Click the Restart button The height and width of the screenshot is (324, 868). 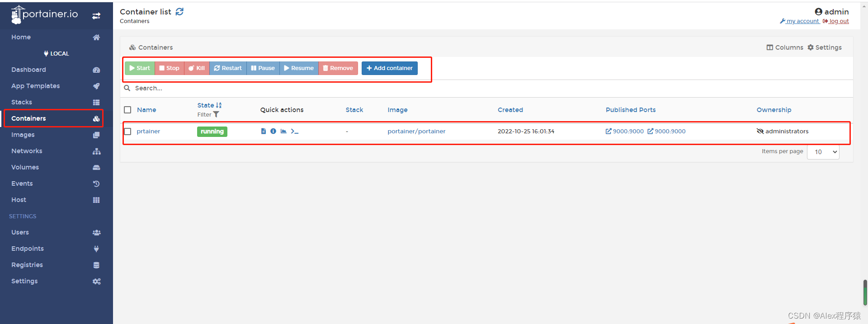coord(228,68)
